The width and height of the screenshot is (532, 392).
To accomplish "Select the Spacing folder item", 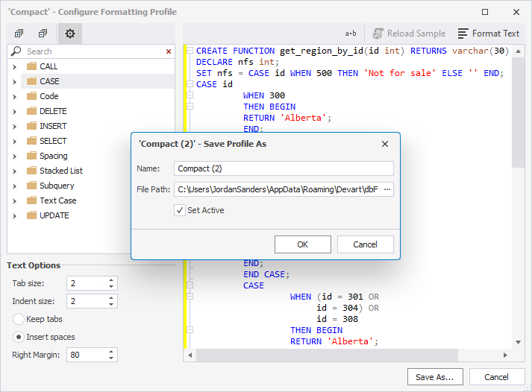I will pyautogui.click(x=54, y=156).
